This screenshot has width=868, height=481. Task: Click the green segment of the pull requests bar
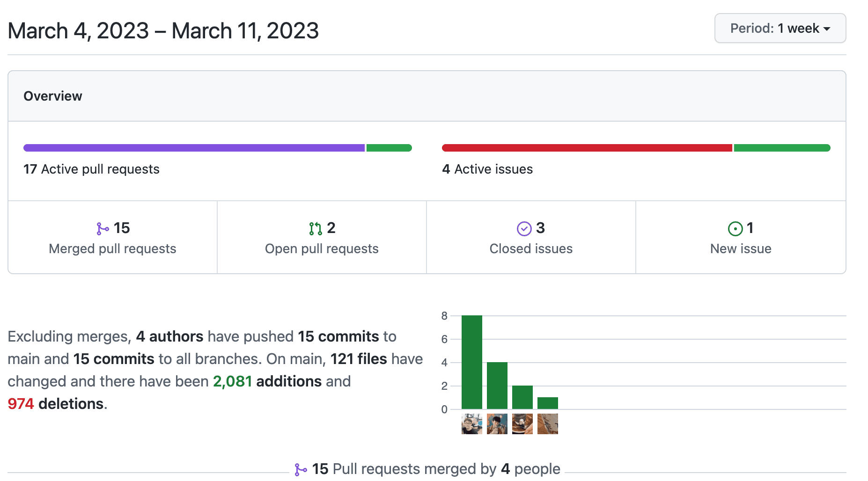pyautogui.click(x=389, y=148)
